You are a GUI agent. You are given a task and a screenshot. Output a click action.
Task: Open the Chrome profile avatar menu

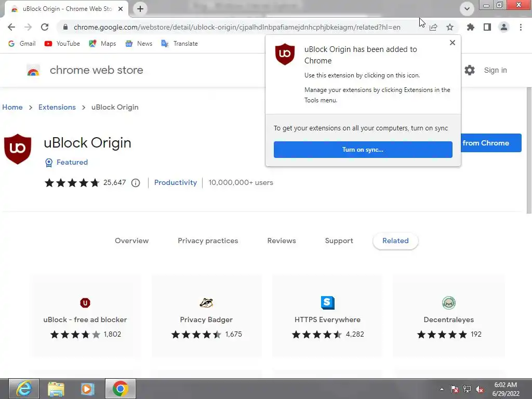[504, 27]
